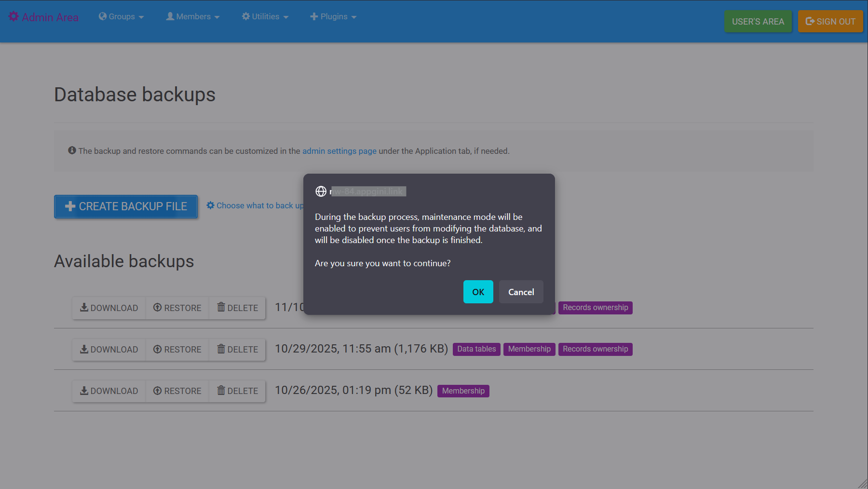Click Records ownership tag on the 10/29/2025 backup

pos(595,349)
